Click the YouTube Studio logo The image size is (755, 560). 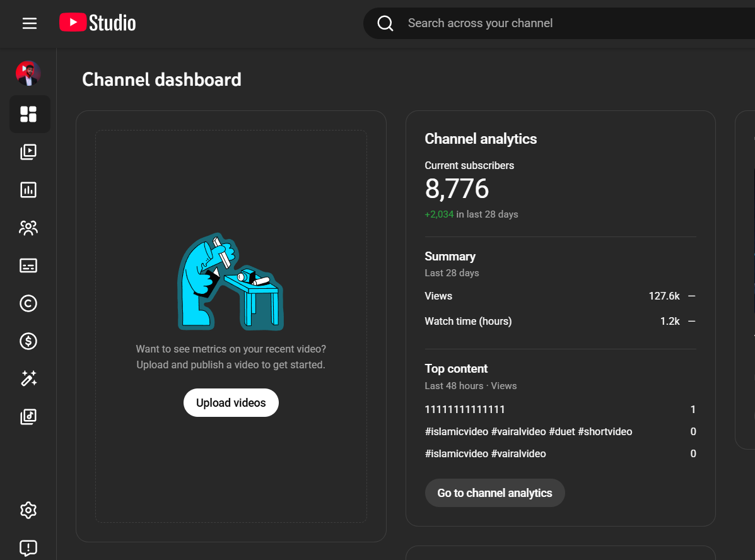tap(98, 23)
